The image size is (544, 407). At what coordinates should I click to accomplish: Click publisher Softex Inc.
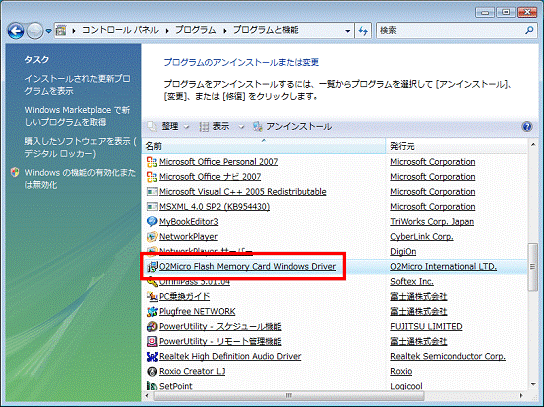click(x=412, y=281)
